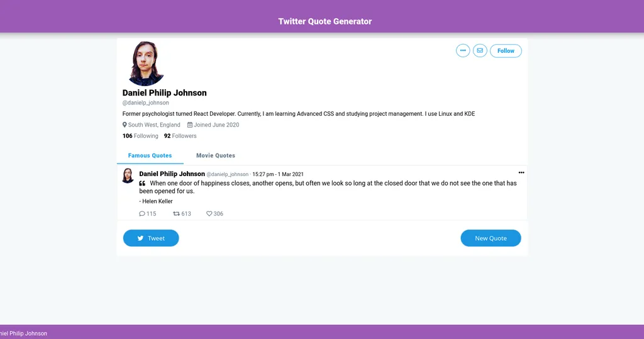Click the 106 Following count
Viewport: 644px width, 339px height.
click(x=140, y=136)
